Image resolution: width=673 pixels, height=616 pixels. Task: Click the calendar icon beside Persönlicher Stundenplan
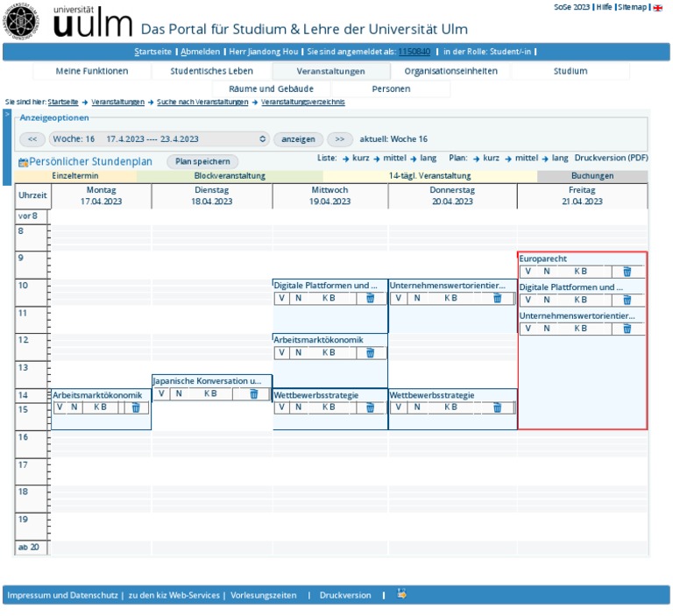pos(23,162)
